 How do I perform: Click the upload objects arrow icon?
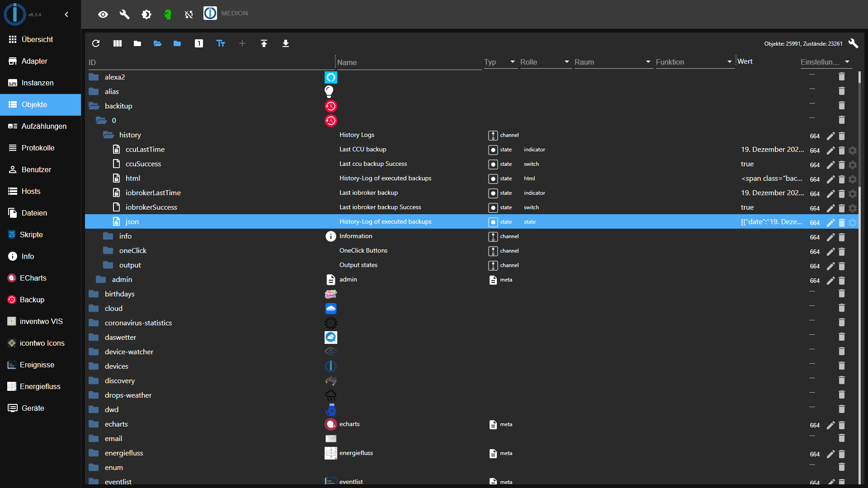pyautogui.click(x=264, y=43)
